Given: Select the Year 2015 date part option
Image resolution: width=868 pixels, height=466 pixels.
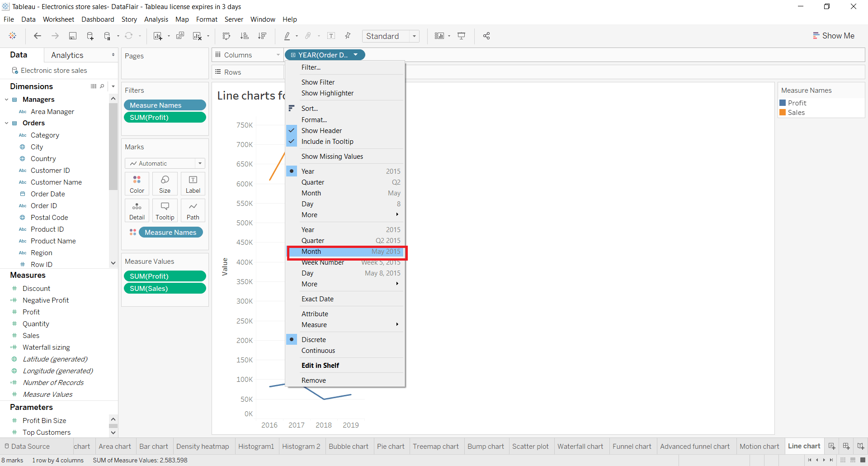Looking at the screenshot, I should tap(345, 171).
